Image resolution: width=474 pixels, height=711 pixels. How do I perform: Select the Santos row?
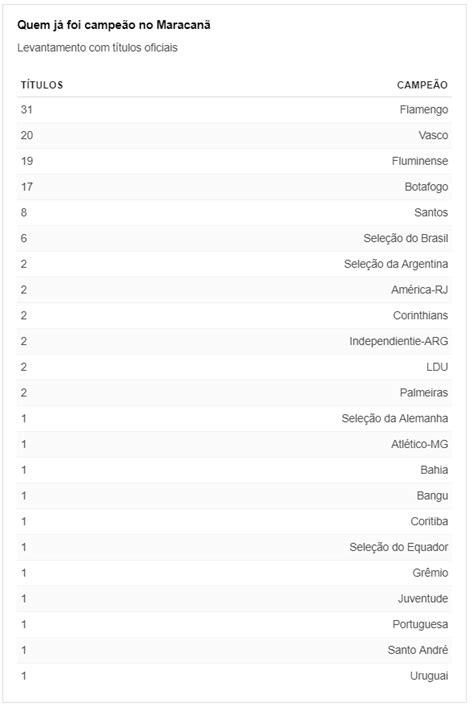point(234,213)
